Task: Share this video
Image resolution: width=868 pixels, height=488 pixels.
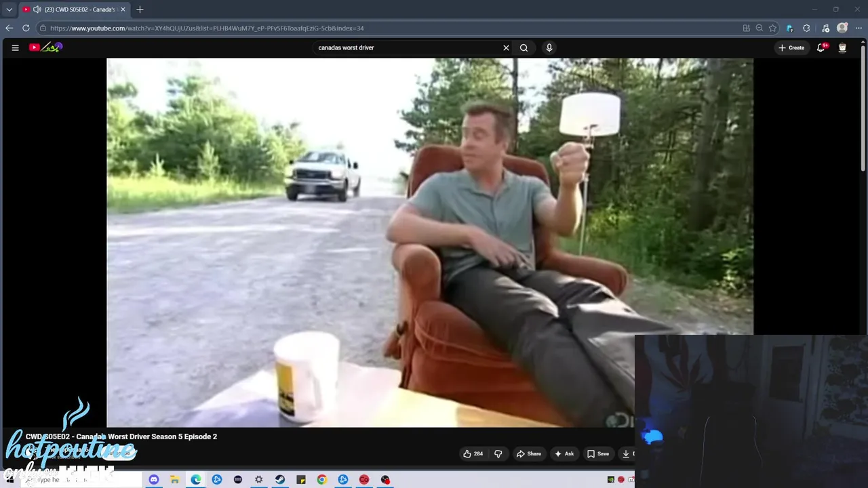Action: pos(528,453)
